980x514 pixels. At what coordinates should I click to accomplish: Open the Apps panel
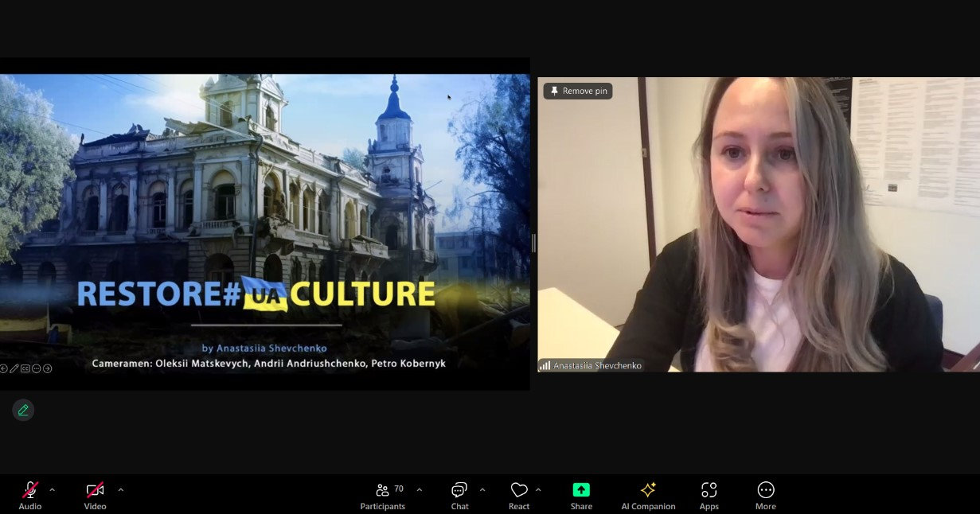pyautogui.click(x=709, y=496)
